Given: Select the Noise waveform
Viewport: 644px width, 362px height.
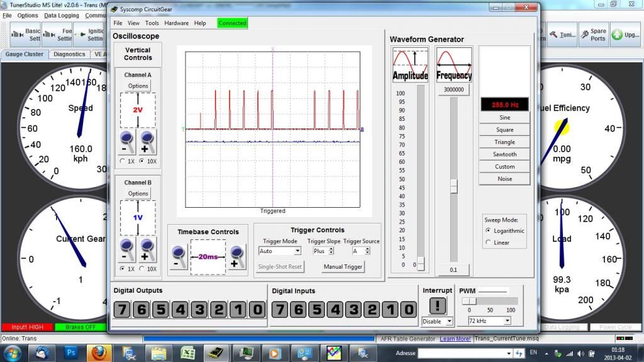Looking at the screenshot, I should click(505, 179).
